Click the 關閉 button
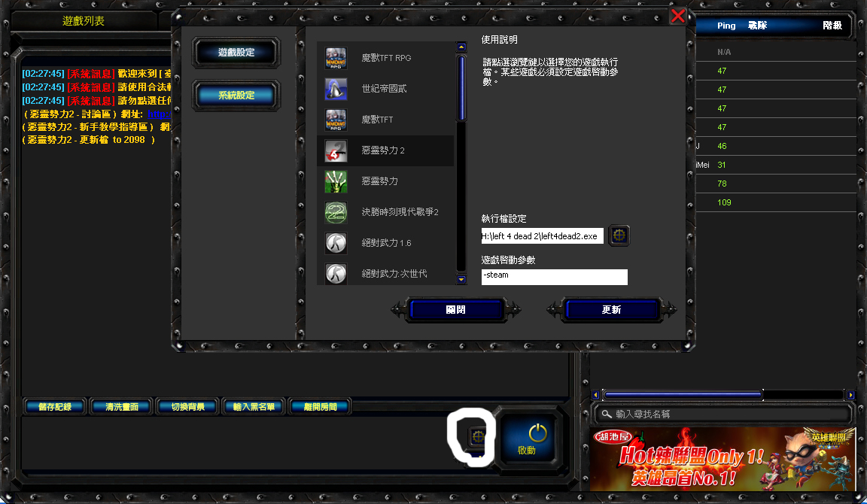The width and height of the screenshot is (867, 504). pyautogui.click(x=455, y=309)
